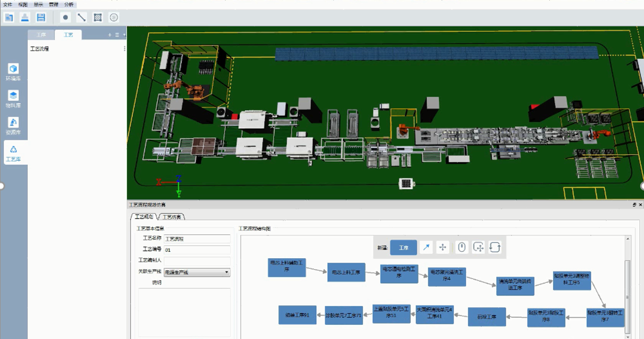Click the 工艺名称 input field
This screenshot has height=339, width=644.
pyautogui.click(x=197, y=239)
